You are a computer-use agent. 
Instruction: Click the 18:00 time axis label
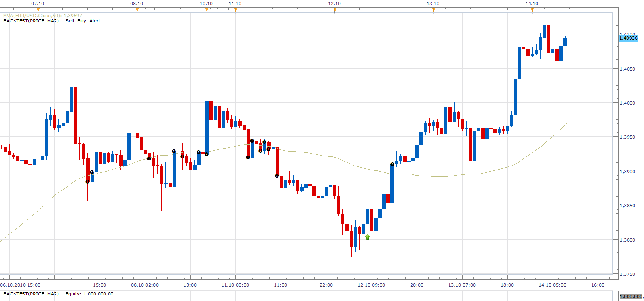pos(507,285)
